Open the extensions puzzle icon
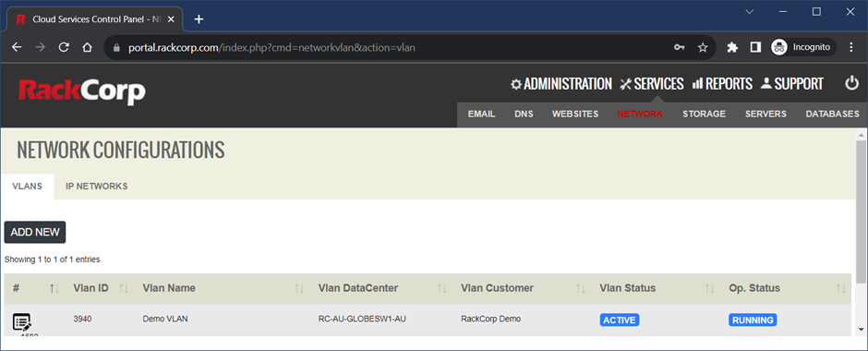 click(732, 48)
